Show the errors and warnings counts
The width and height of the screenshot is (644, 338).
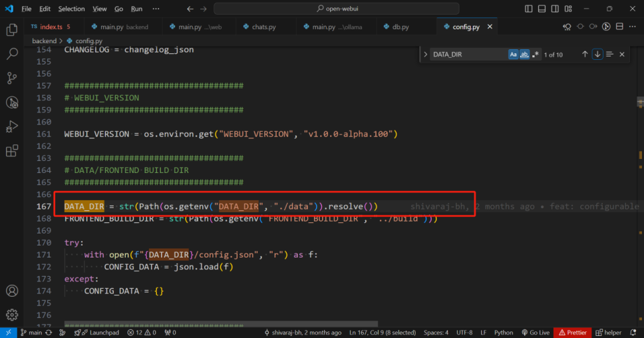coord(142,333)
